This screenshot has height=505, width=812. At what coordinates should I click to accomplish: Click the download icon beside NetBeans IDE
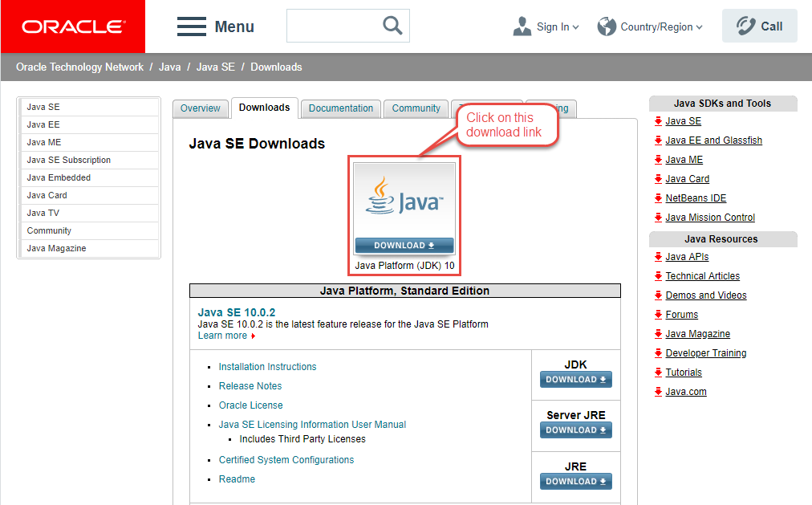660,198
